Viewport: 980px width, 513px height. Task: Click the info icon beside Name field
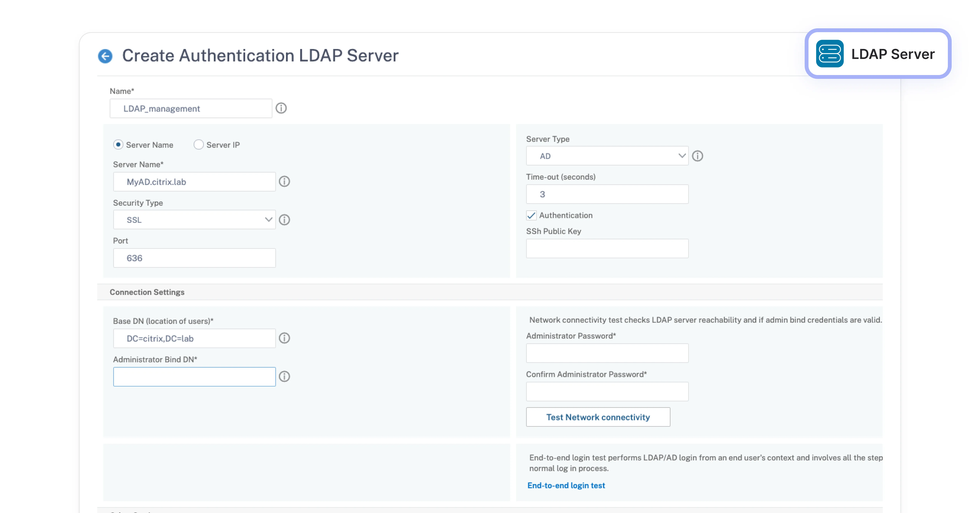(281, 108)
